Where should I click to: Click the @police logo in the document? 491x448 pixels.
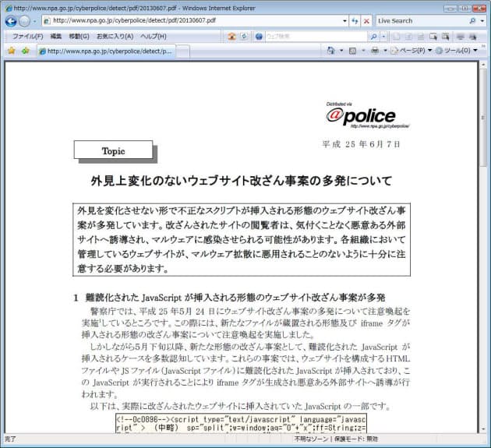367,115
